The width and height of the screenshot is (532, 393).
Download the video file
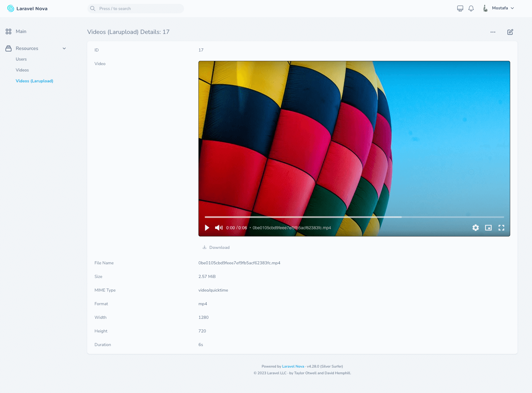[x=216, y=247]
